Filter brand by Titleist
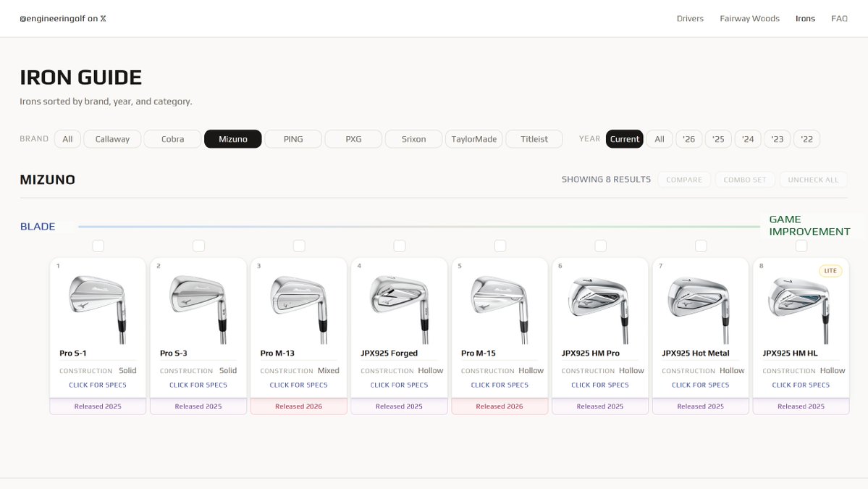The image size is (868, 489). [x=534, y=139]
